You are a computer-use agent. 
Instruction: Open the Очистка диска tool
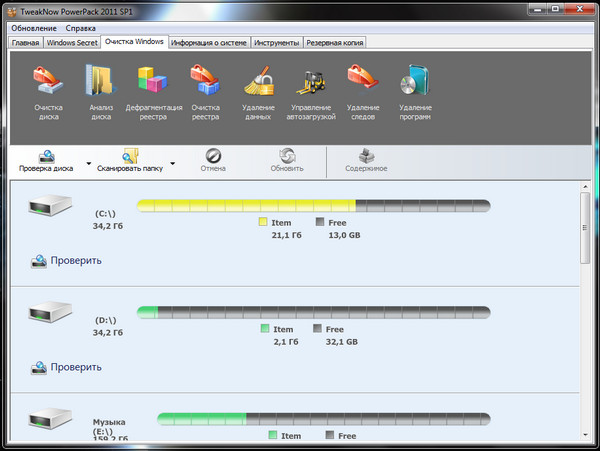tap(48, 93)
